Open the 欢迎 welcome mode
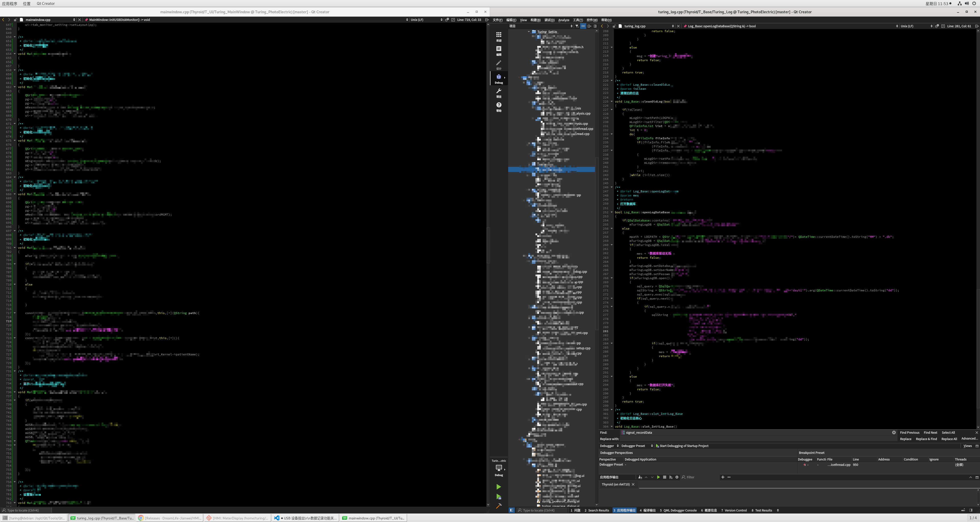 (498, 36)
